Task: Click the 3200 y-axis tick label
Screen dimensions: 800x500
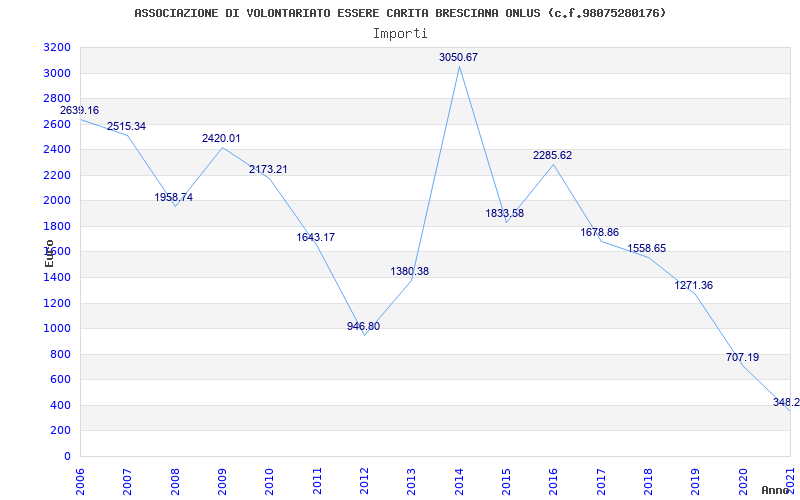Action: 57,48
